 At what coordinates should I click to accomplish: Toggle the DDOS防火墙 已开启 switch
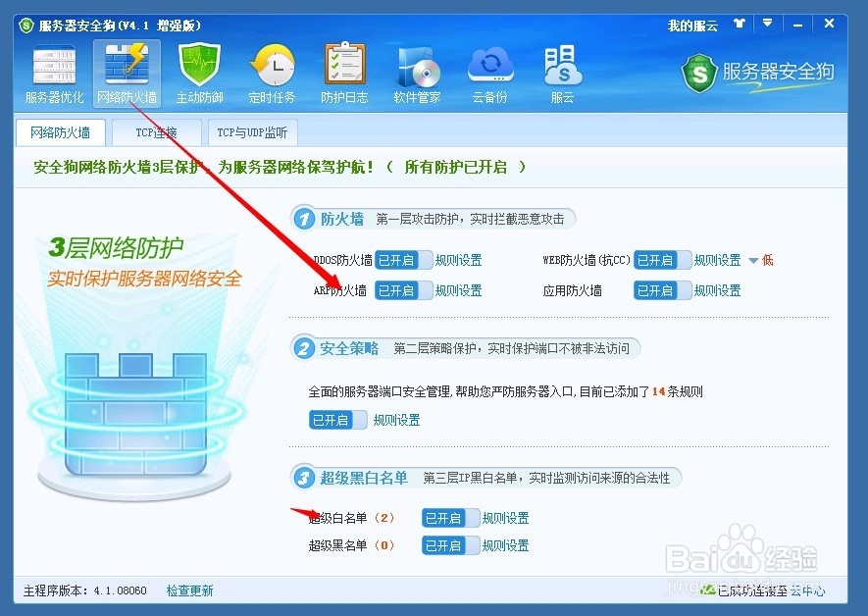[x=403, y=260]
